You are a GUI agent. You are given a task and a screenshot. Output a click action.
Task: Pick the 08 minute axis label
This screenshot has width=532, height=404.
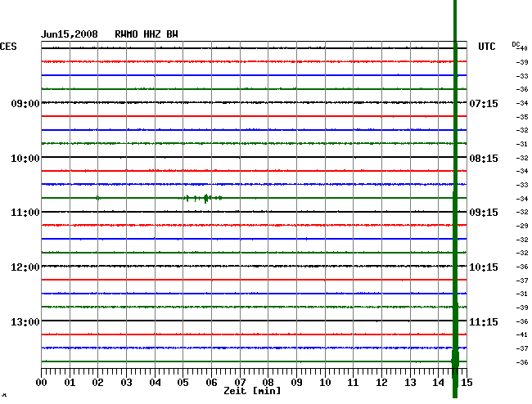coord(268,383)
